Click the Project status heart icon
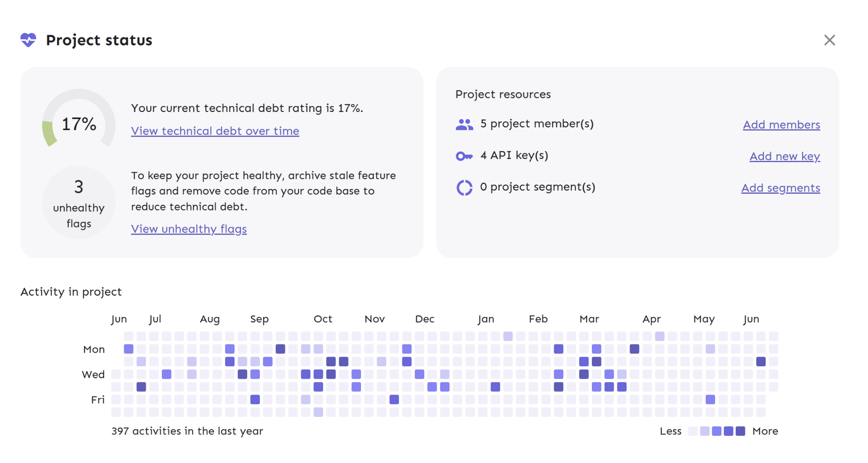 [x=28, y=40]
